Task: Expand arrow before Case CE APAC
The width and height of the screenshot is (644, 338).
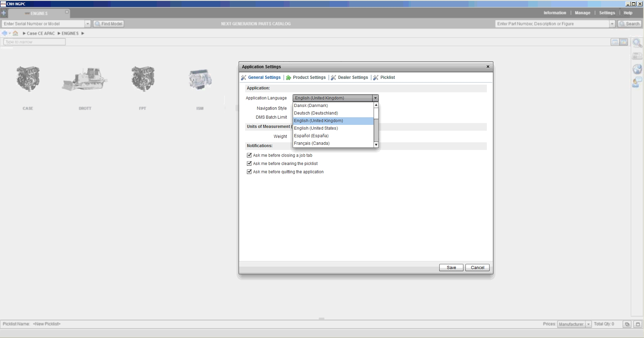Action: 24,33
